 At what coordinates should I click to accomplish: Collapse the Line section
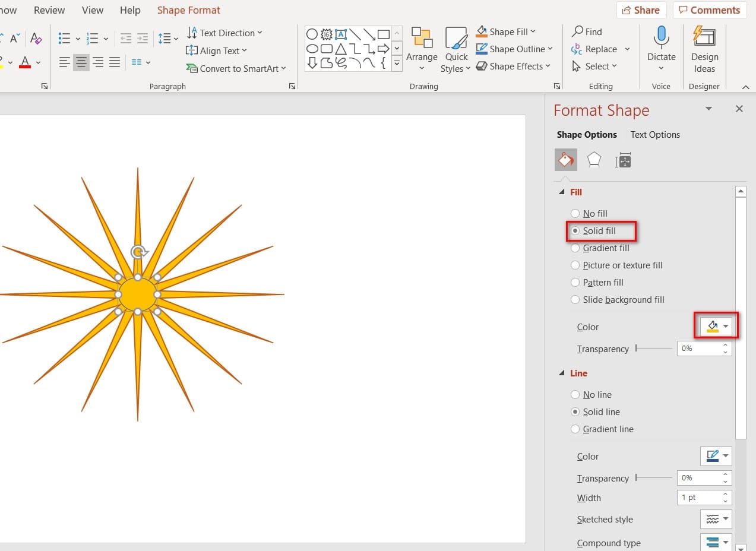point(562,373)
